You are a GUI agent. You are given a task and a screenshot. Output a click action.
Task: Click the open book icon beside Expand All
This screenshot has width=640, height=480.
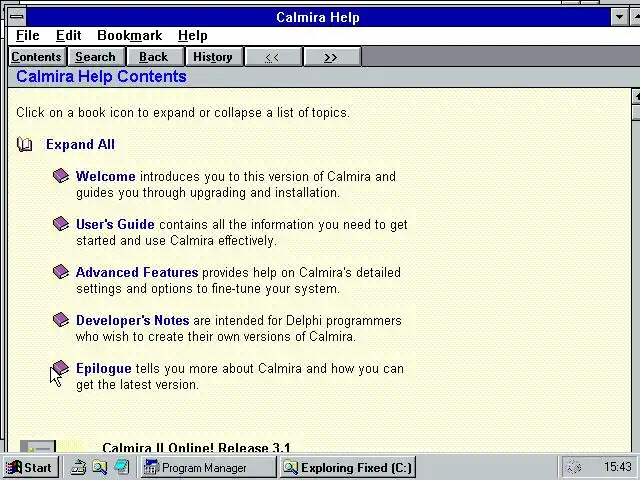click(24, 144)
